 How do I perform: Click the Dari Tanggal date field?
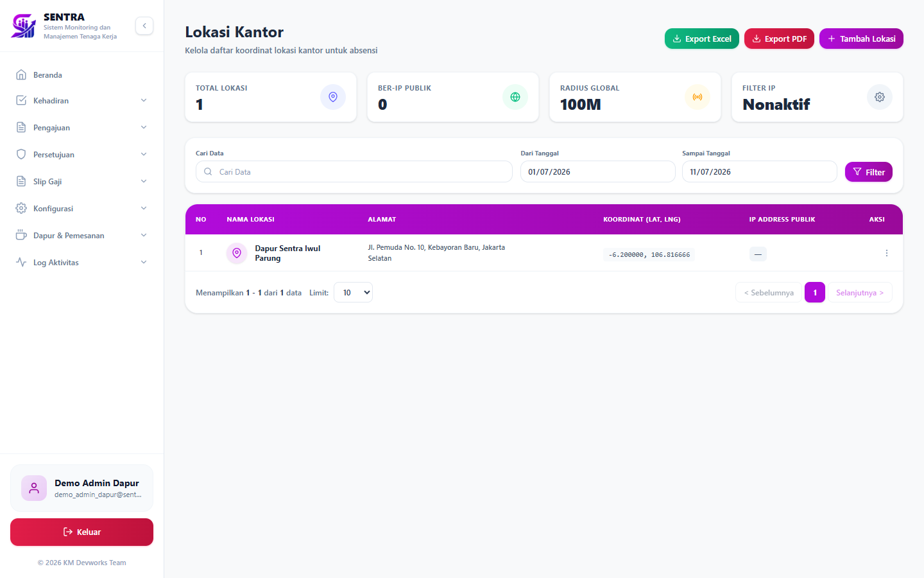[598, 171]
